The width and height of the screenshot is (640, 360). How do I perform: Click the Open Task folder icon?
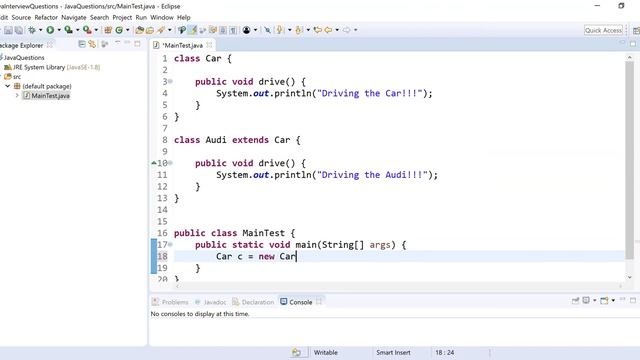150,30
